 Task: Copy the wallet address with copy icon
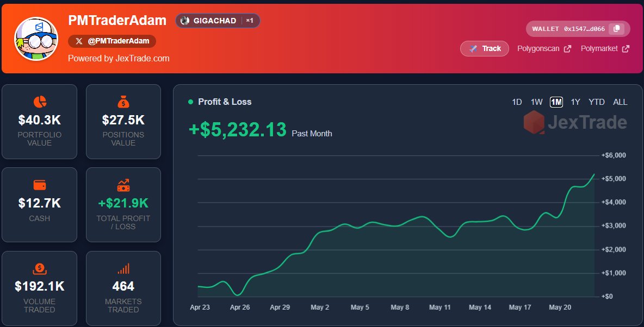click(x=617, y=29)
